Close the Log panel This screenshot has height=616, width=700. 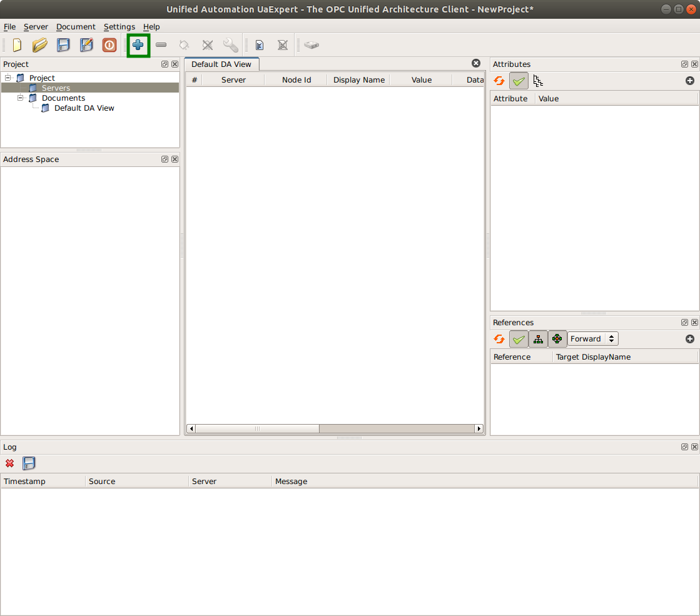tap(694, 447)
